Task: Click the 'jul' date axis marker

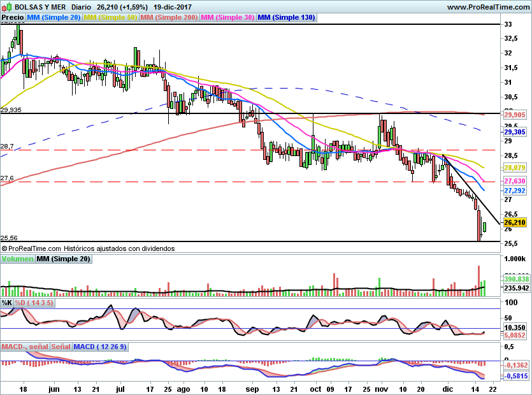Action: [120, 389]
